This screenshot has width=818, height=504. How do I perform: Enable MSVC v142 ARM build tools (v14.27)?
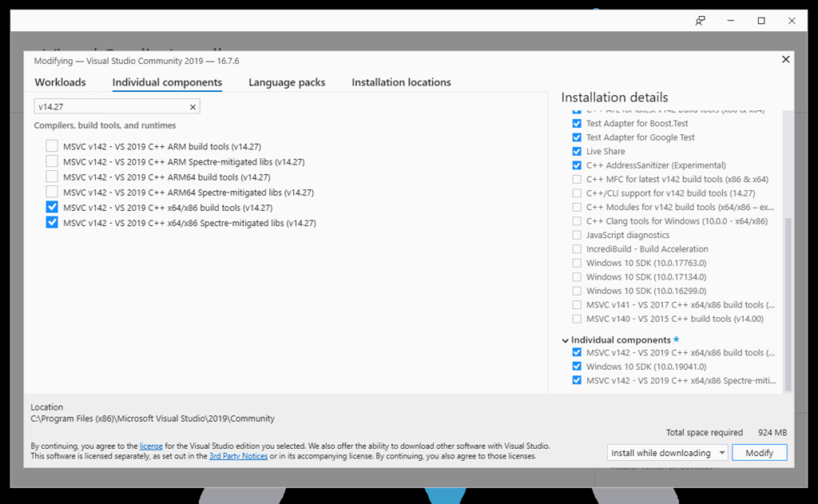[x=52, y=146]
